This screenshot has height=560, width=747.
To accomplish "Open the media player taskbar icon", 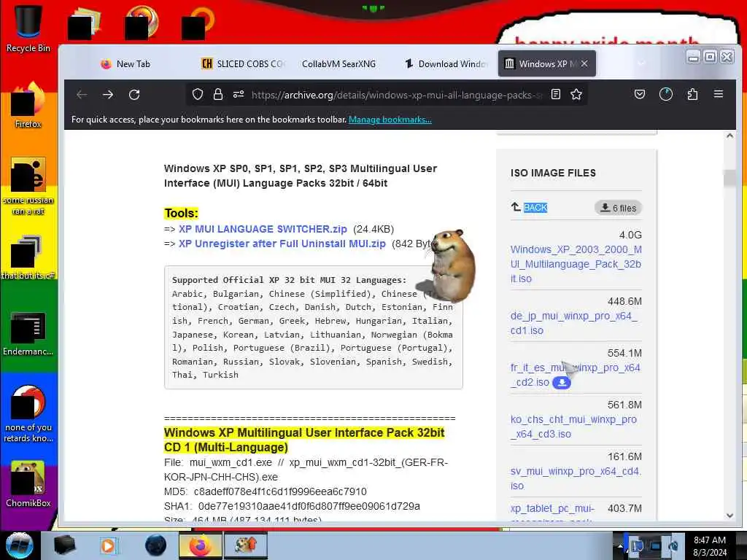I will pyautogui.click(x=109, y=545).
